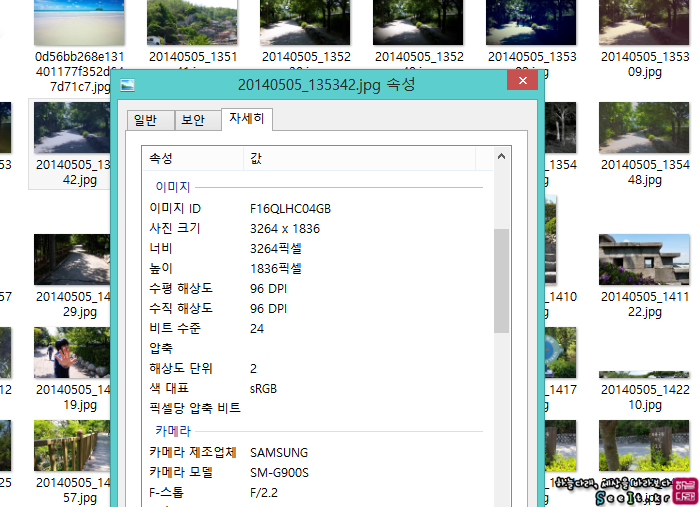
Task: Select the 자세히 tab
Action: coord(247,119)
